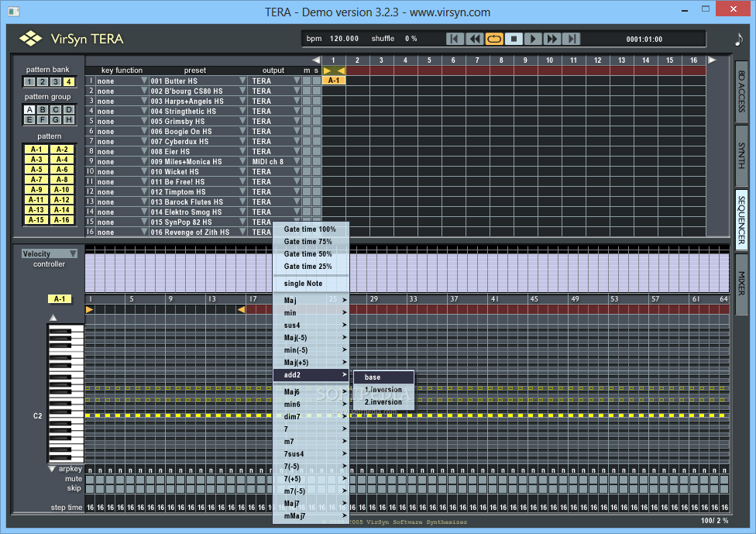The width and height of the screenshot is (756, 534).
Task: Click the fast-forward transport button
Action: [552, 39]
